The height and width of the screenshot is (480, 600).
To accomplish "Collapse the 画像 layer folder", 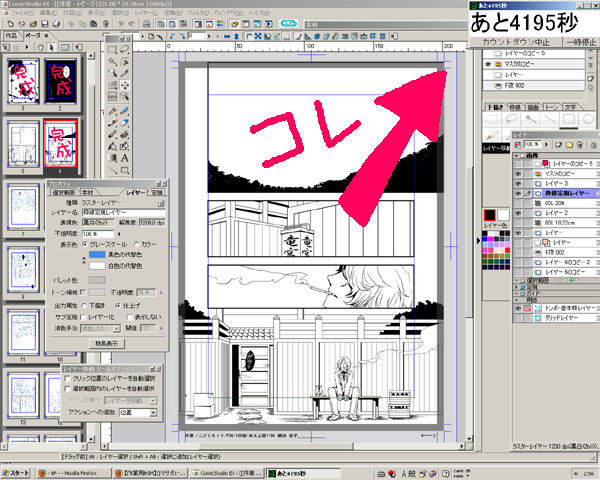I will click(516, 156).
